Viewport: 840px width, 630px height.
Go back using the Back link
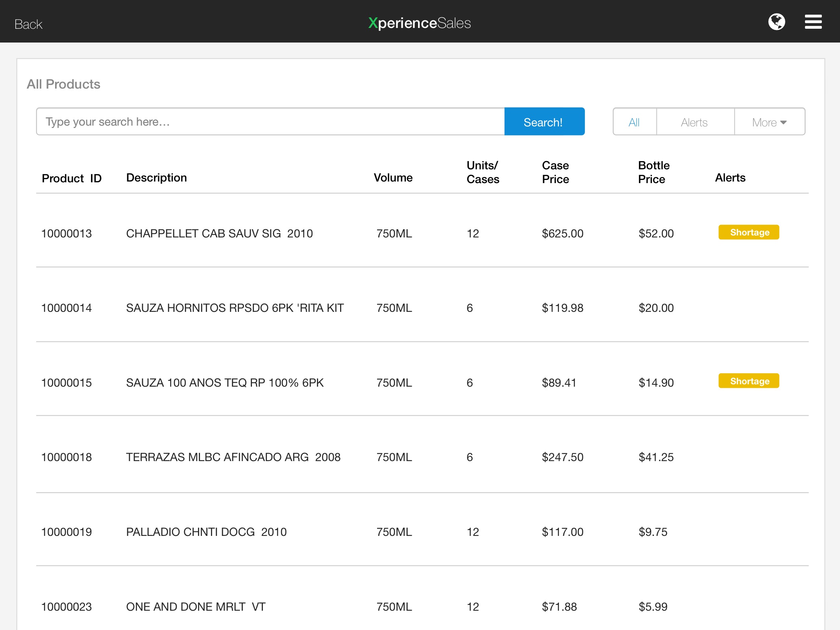coord(28,24)
